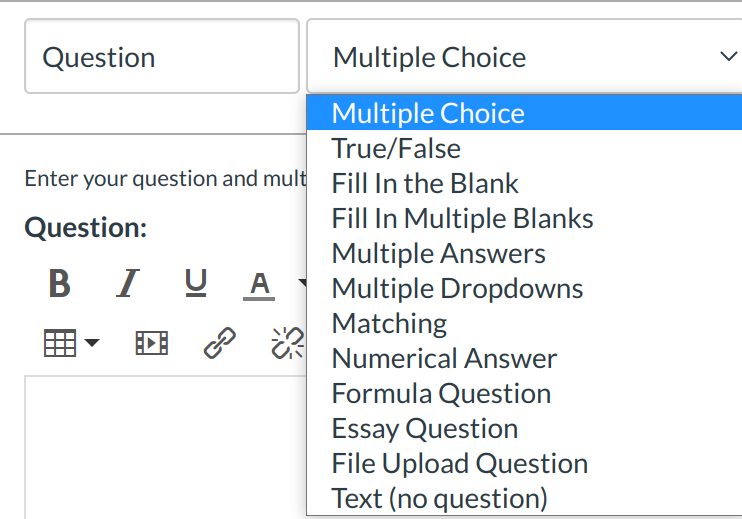The width and height of the screenshot is (742, 519).
Task: Choose Multiple Answers question type
Action: coord(438,253)
